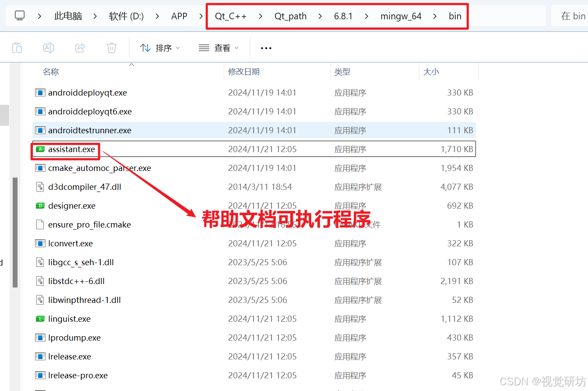The height and width of the screenshot is (391, 588).
Task: Click the green linguist.exe icon
Action: tap(40, 319)
